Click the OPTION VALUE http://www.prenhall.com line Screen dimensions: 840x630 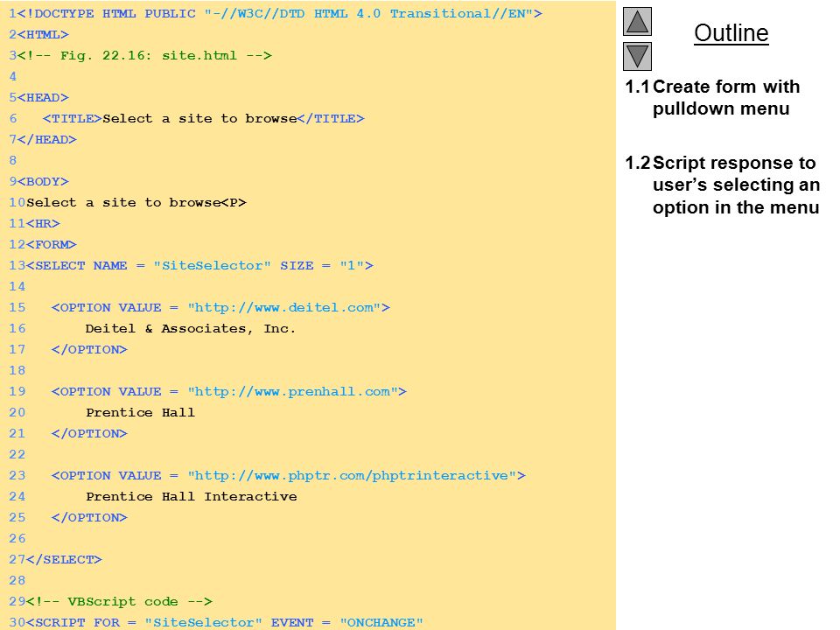229,392
